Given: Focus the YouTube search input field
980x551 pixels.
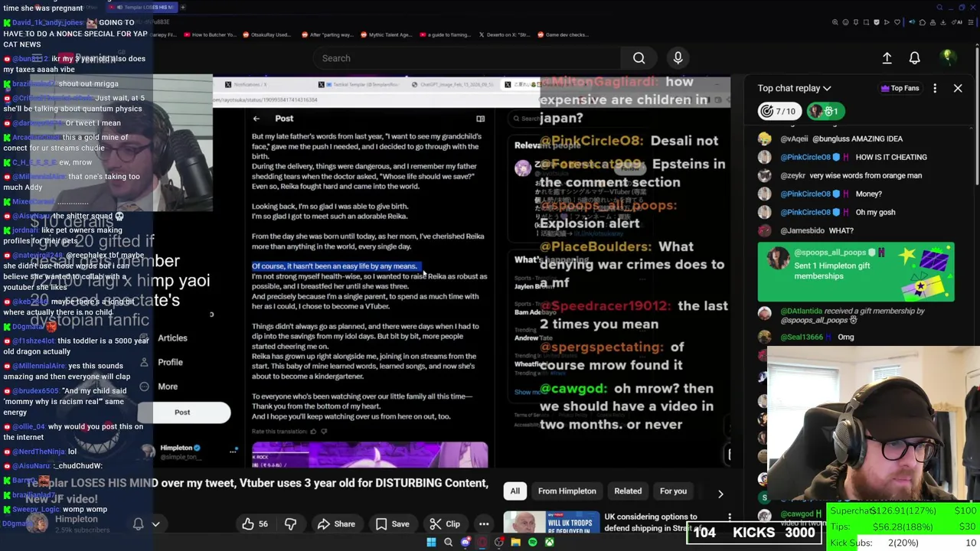Looking at the screenshot, I should 467,58.
